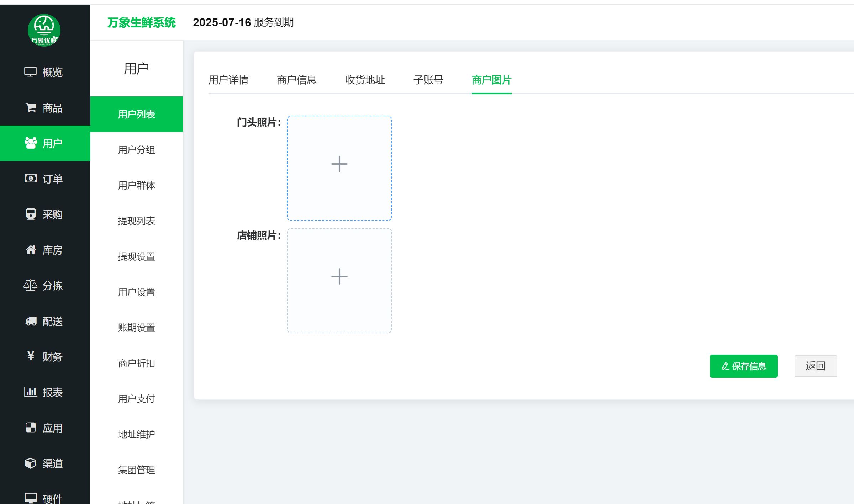Open 集团管理 submenu item
The width and height of the screenshot is (854, 504).
[x=137, y=470]
